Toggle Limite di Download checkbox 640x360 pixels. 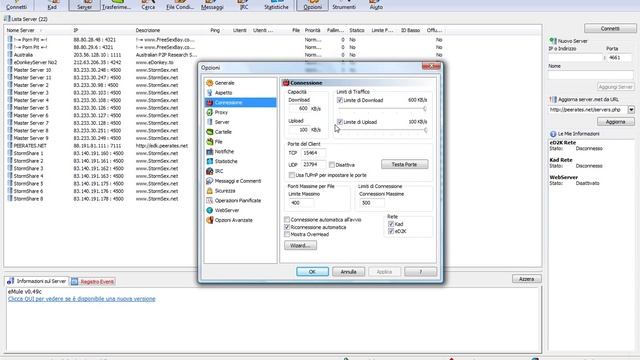[x=340, y=100]
